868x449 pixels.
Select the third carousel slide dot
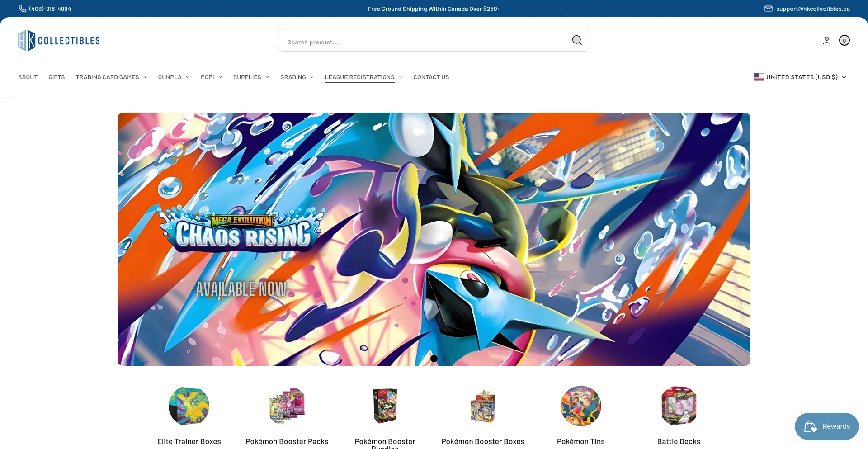click(x=456, y=359)
